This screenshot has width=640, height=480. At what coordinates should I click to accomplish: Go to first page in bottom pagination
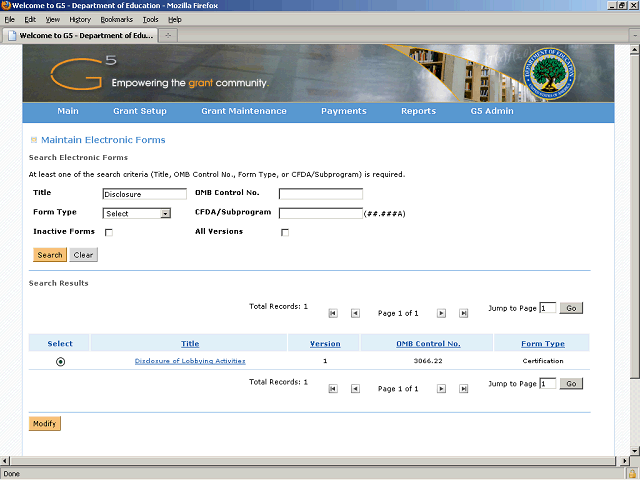point(333,389)
